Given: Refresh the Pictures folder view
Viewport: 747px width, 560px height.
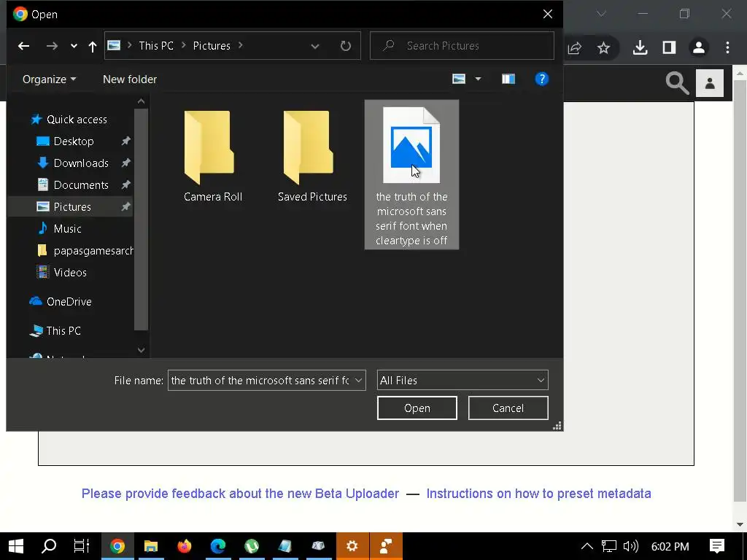Looking at the screenshot, I should coord(345,46).
